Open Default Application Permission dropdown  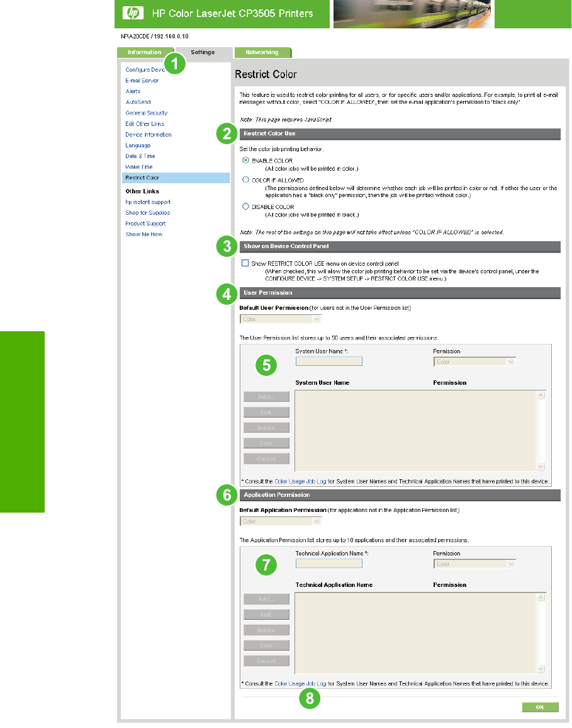(281, 521)
